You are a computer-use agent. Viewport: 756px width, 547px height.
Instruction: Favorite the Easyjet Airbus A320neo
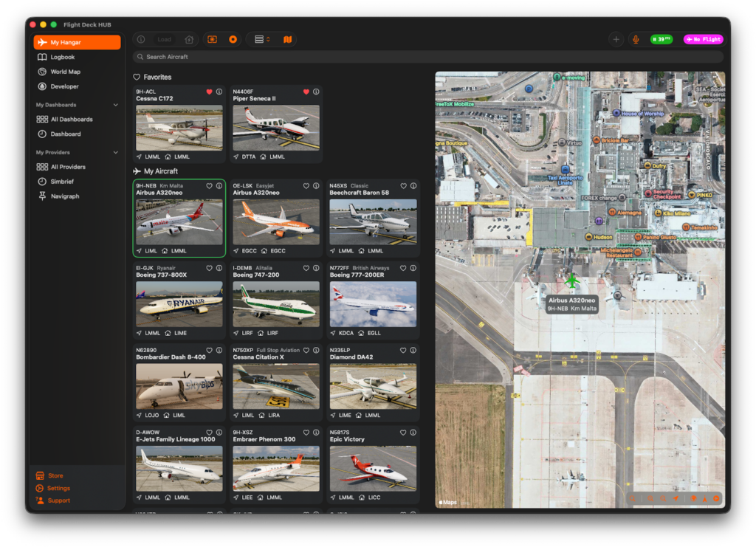point(306,186)
